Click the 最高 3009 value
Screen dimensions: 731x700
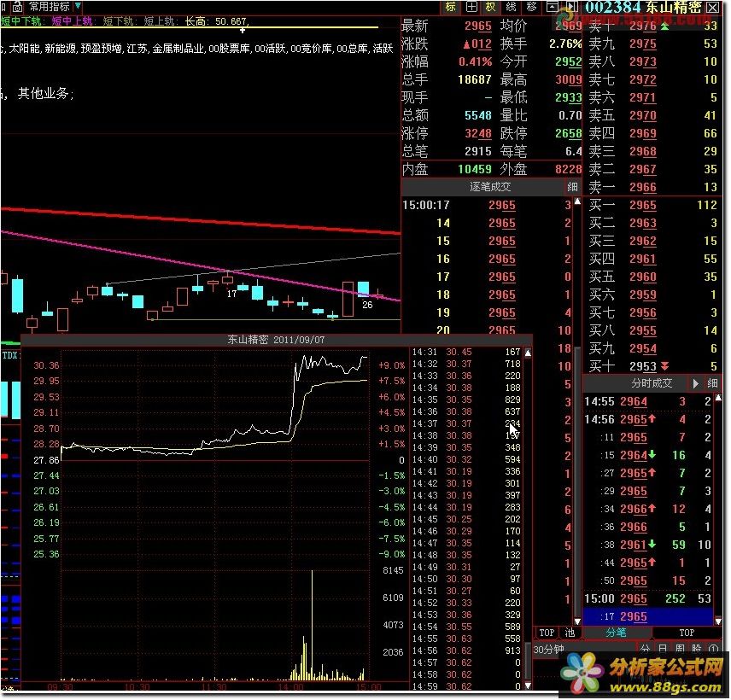pos(568,79)
